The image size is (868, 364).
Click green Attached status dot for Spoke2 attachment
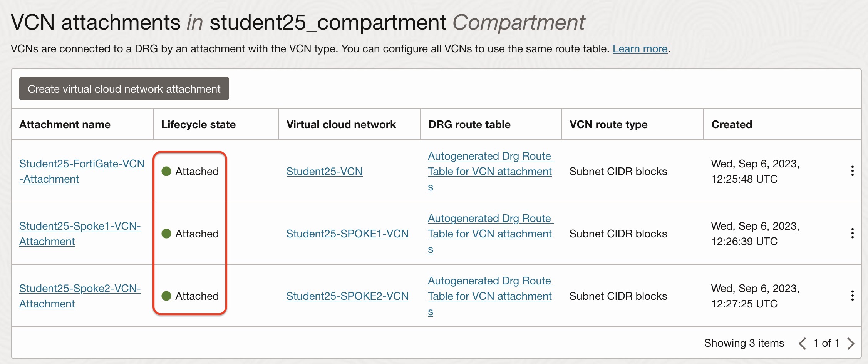[166, 296]
